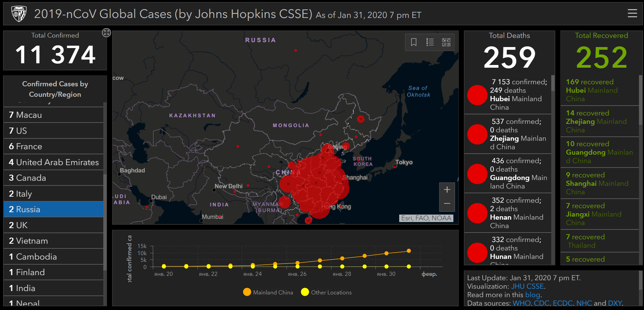Click the country list scrollbar
This screenshot has height=310, width=644.
pos(105,222)
